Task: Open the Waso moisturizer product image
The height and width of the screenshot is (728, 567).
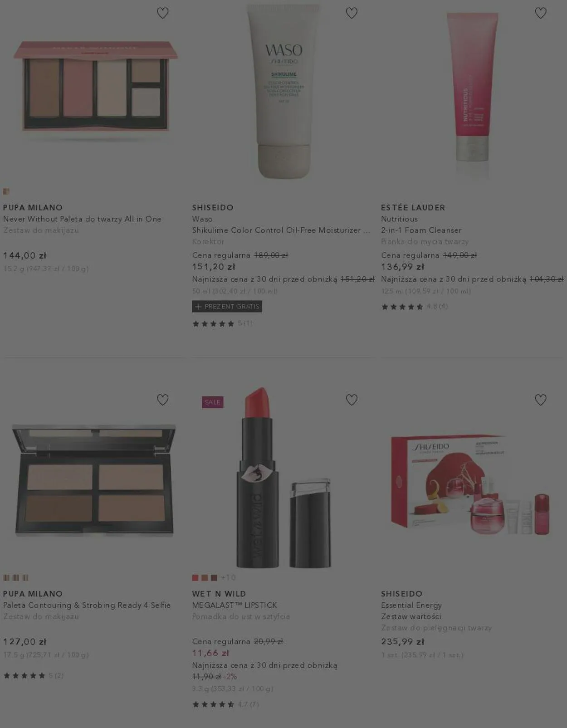Action: [x=284, y=91]
